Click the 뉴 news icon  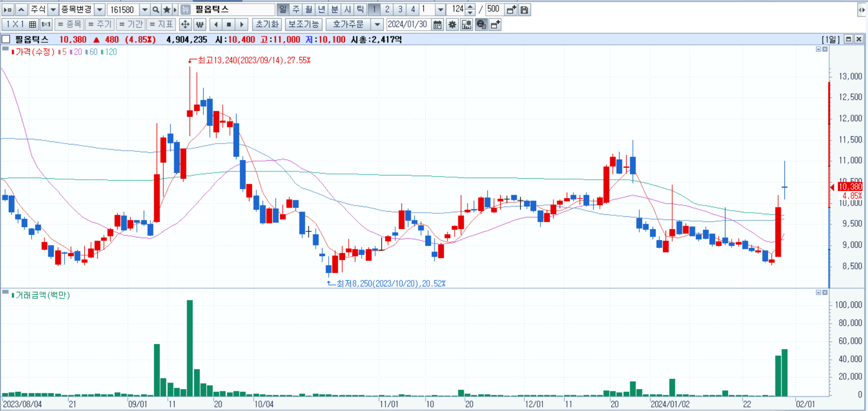pos(185,9)
